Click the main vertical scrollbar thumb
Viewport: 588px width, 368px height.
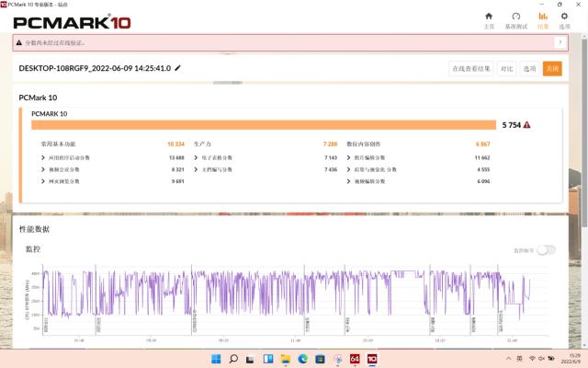point(584,132)
